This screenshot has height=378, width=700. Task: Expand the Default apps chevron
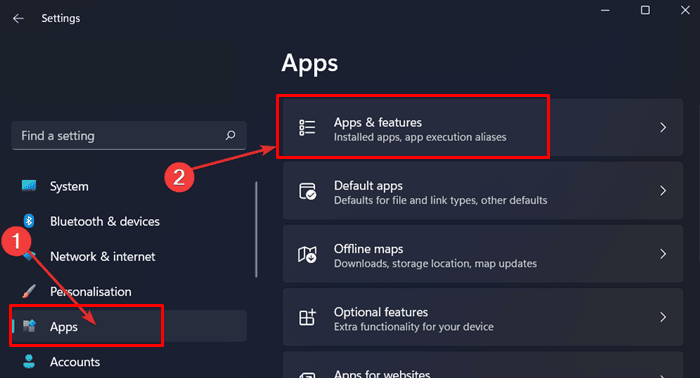tap(663, 191)
